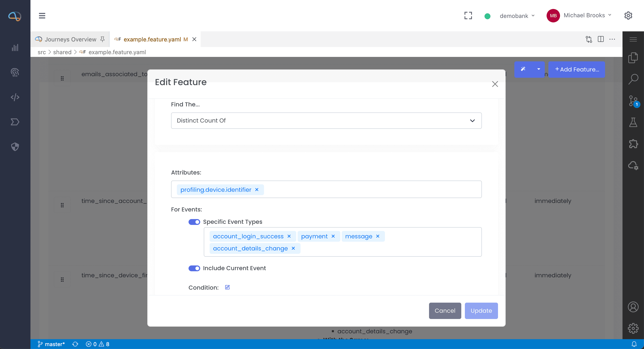The width and height of the screenshot is (644, 349).
Task: Edit the Condition with pencil icon
Action: 227,287
